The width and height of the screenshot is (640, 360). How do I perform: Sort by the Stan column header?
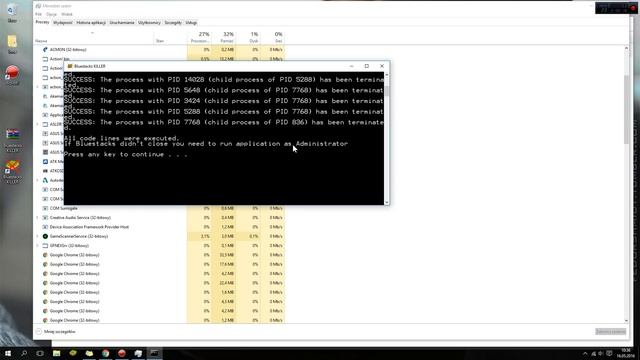tap(170, 37)
